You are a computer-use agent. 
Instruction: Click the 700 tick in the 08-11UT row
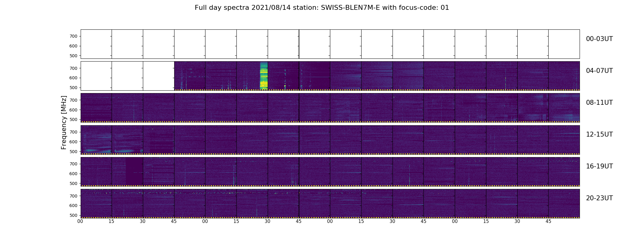click(73, 100)
